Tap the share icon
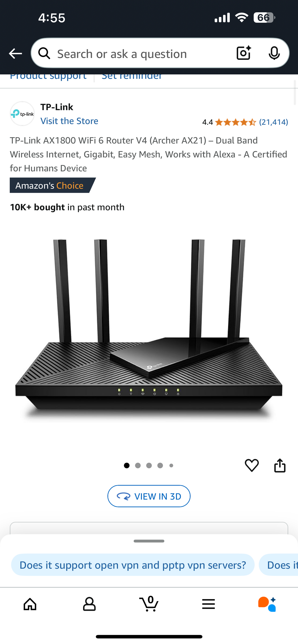This screenshot has height=644, width=298. pyautogui.click(x=280, y=465)
